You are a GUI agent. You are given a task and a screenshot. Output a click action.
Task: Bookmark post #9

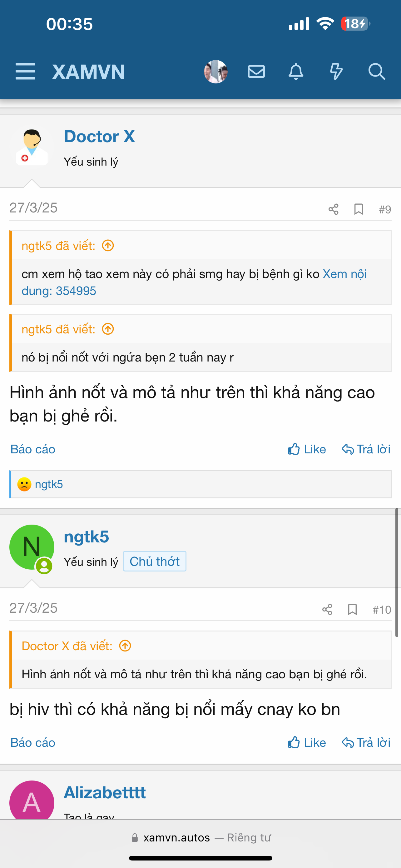(359, 209)
